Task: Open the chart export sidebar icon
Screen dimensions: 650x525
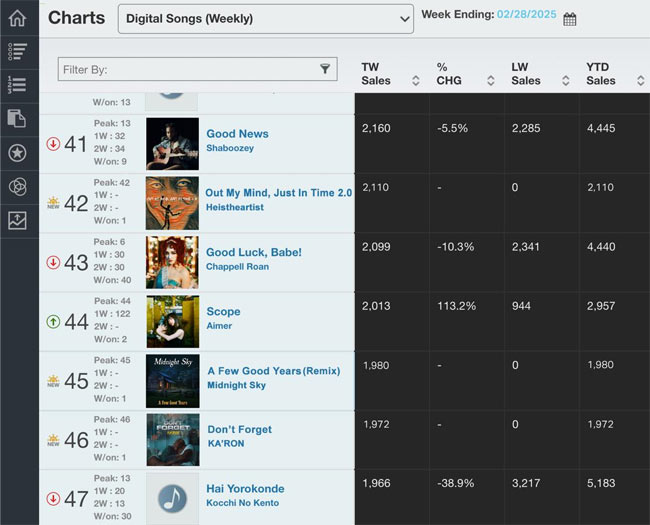Action: click(x=17, y=221)
